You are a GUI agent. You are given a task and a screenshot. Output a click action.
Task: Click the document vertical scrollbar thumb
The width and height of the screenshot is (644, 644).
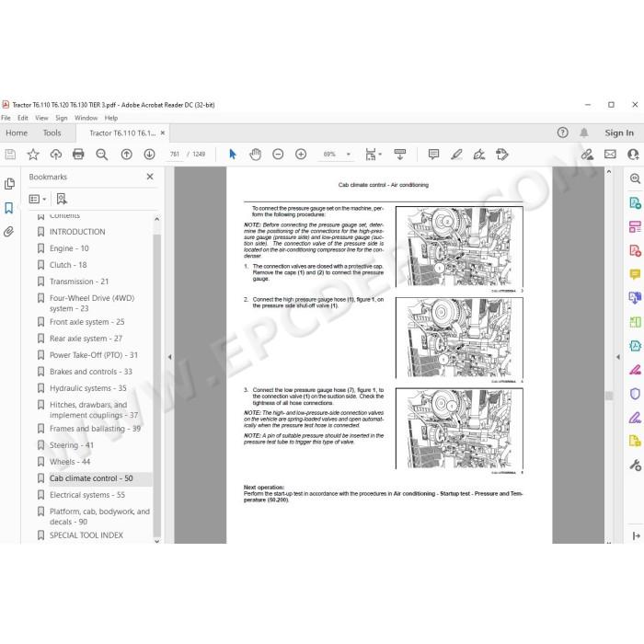(609, 396)
